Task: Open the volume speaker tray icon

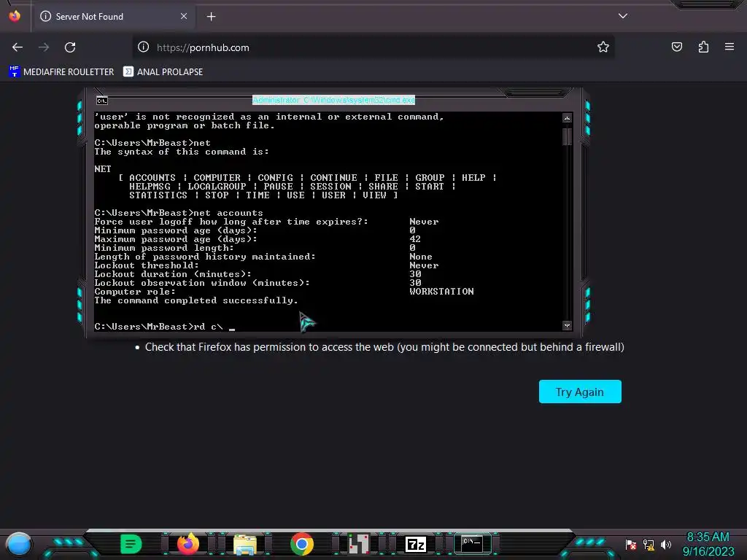Action: click(666, 544)
